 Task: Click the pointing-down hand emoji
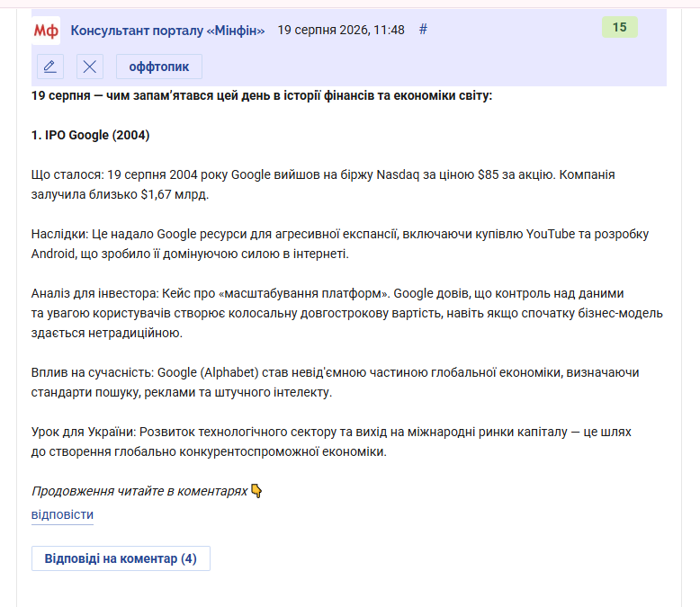click(x=256, y=490)
